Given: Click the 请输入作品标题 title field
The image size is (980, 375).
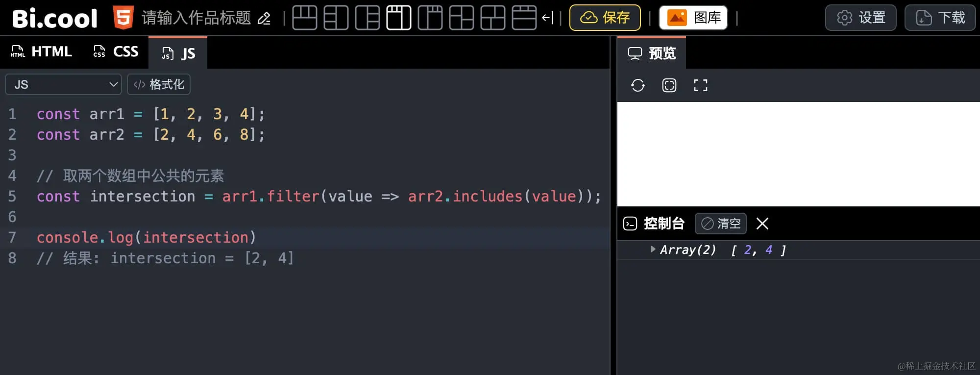Looking at the screenshot, I should tap(196, 18).
